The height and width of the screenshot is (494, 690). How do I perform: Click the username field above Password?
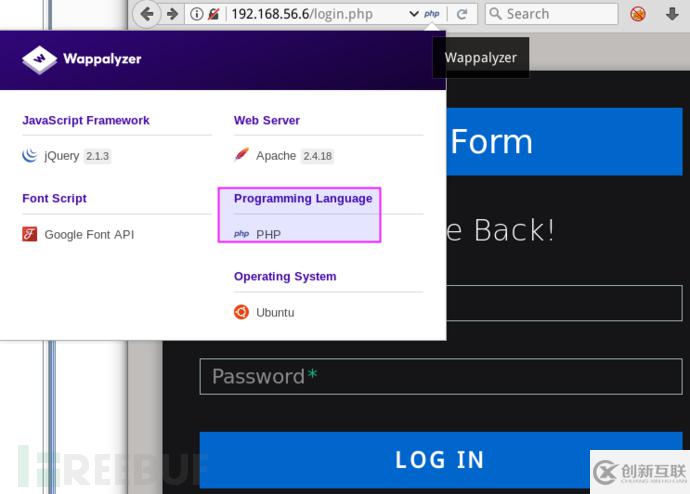[565, 303]
